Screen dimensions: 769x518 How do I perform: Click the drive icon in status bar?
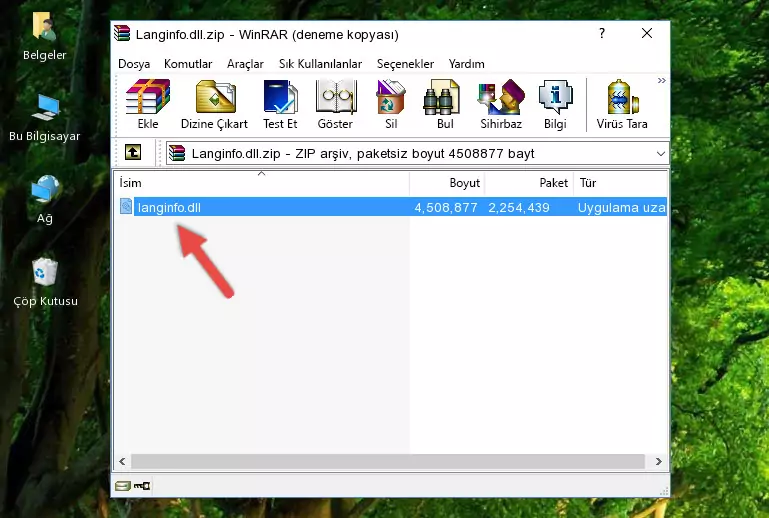pos(123,486)
